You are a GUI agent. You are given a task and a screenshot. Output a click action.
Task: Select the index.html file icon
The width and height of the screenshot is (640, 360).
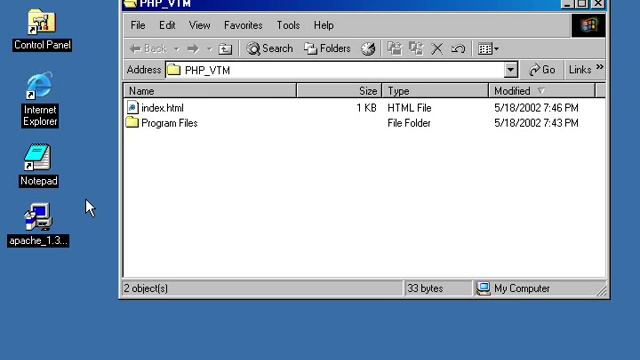132,107
